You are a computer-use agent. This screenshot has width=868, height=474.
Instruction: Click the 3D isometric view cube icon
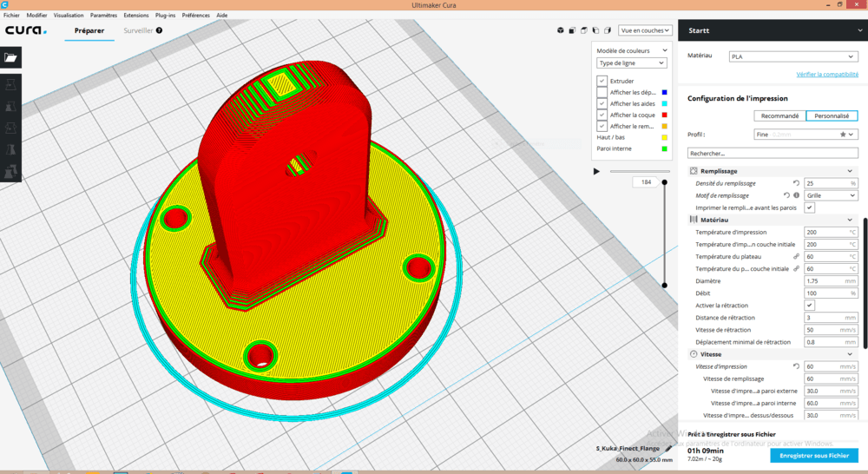pyautogui.click(x=560, y=30)
